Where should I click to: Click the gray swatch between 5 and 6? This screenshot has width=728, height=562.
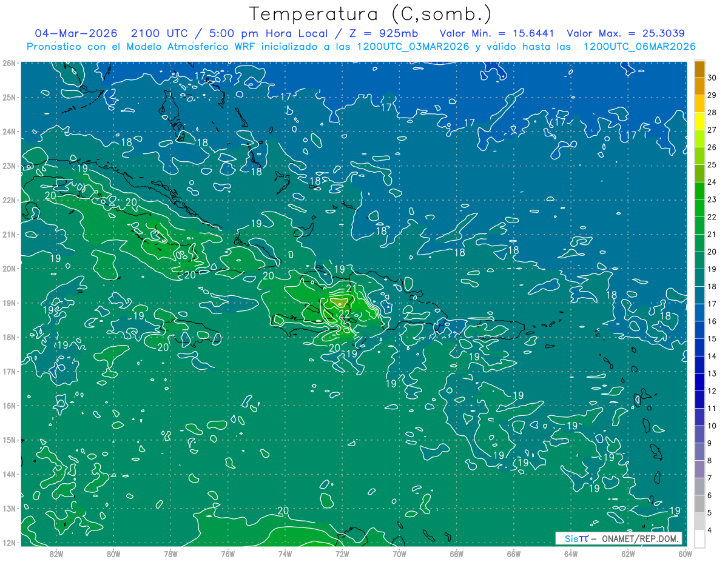click(699, 504)
